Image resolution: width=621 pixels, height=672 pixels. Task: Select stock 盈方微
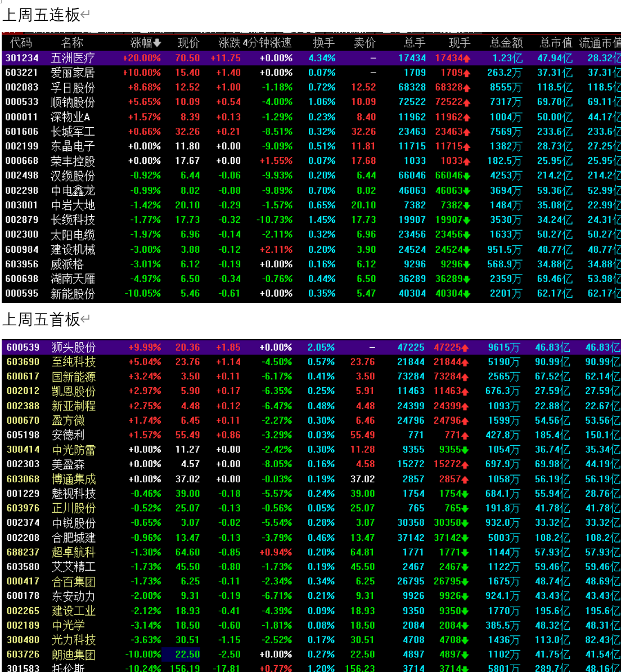coord(68,420)
